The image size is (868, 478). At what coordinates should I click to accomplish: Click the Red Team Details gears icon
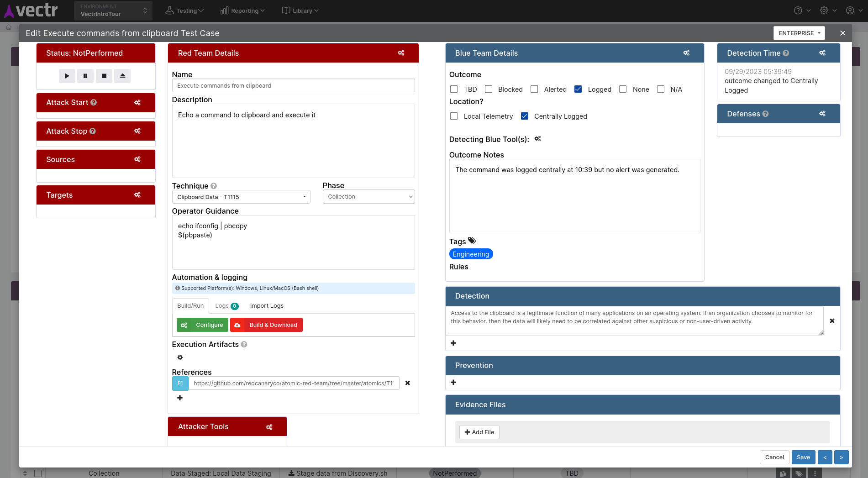(x=401, y=53)
